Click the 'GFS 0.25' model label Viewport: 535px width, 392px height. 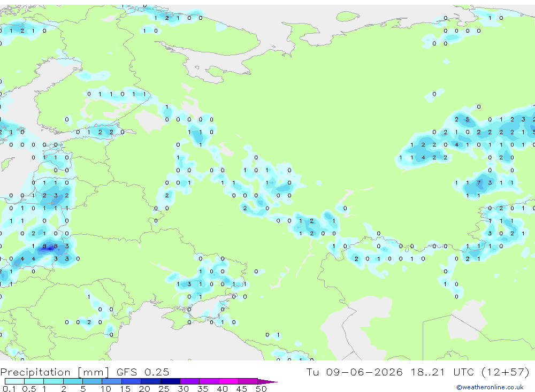tap(143, 372)
